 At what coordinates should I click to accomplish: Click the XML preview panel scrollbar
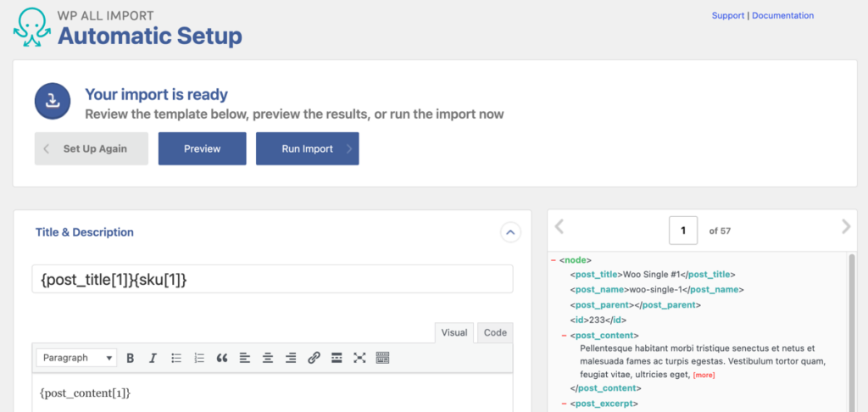853,332
